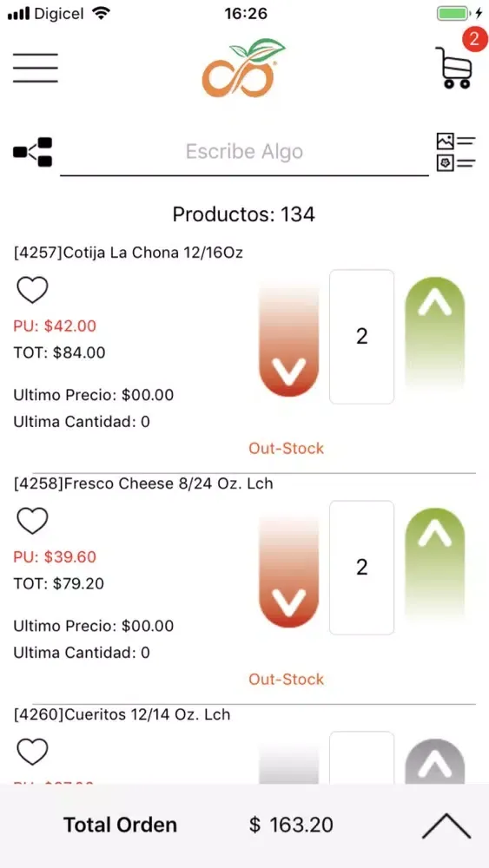Screen dimensions: 489x868
Task: Favorite Cueritos 12/14 Oz with heart icon
Action: click(x=33, y=751)
